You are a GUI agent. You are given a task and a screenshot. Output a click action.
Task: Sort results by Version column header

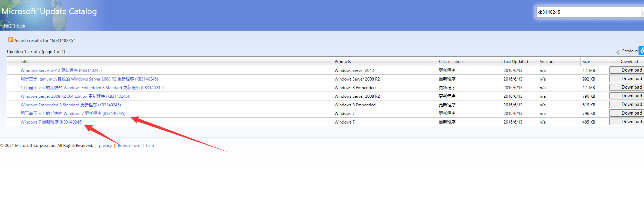546,62
